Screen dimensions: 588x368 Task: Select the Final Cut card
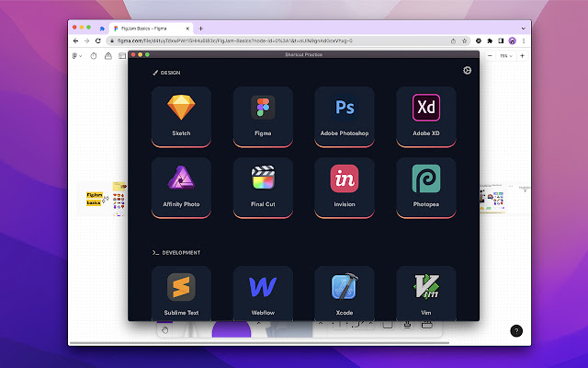[x=263, y=188]
